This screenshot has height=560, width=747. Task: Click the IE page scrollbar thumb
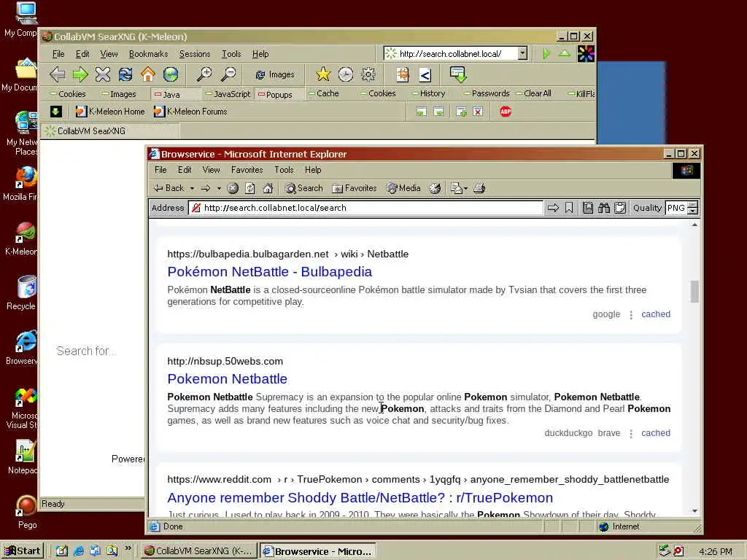click(694, 291)
